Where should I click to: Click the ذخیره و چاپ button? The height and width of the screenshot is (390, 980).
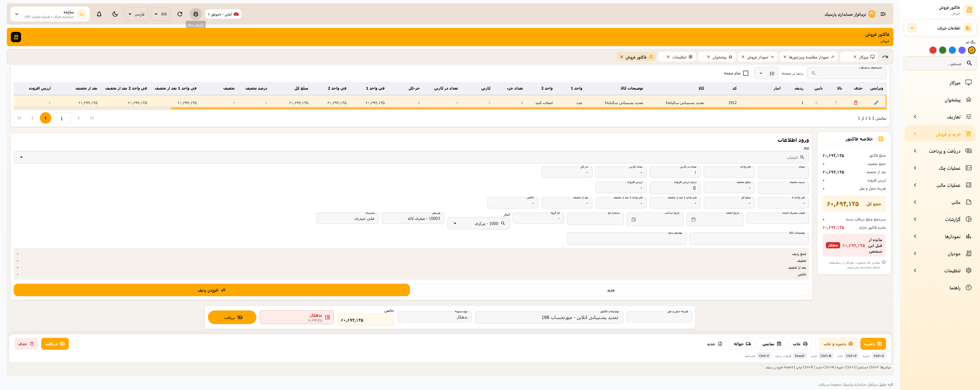point(838,344)
